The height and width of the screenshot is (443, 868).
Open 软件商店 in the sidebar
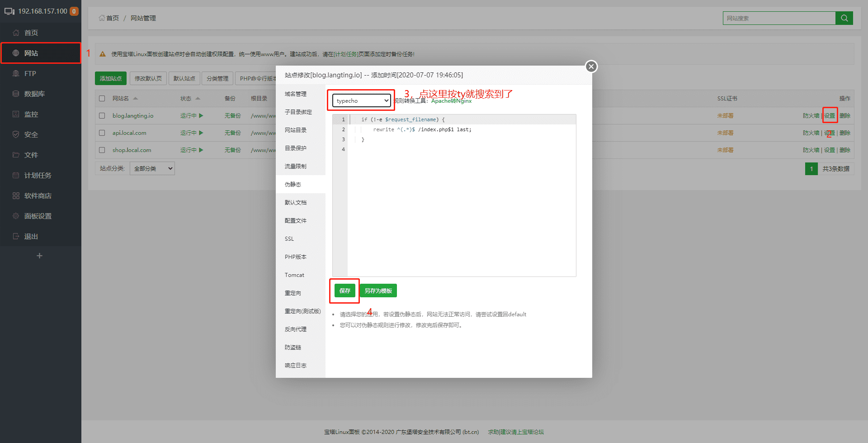41,195
